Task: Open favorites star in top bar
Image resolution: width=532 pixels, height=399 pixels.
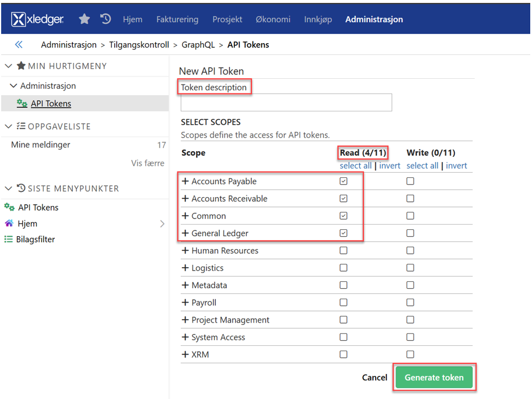Action: [85, 19]
